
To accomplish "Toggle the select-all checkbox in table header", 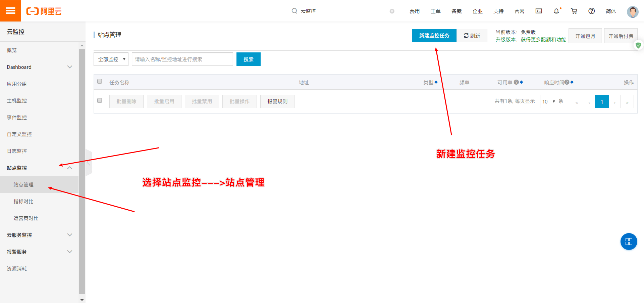I will pyautogui.click(x=100, y=81).
